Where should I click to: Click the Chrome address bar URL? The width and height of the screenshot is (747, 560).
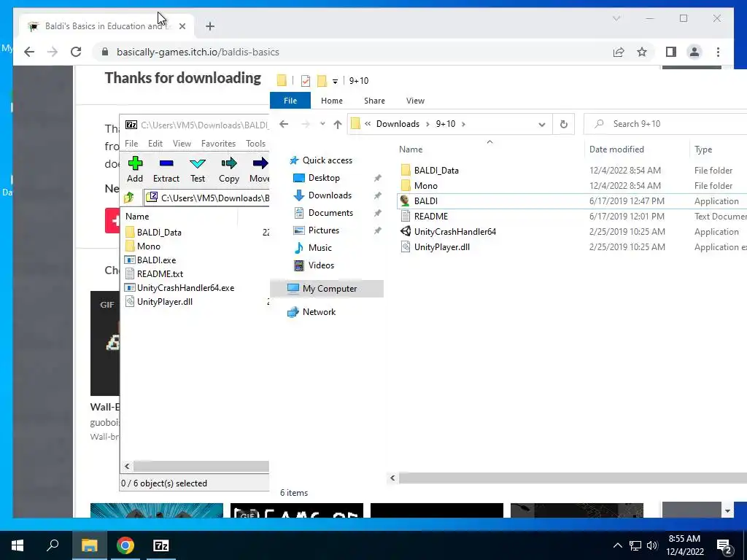[x=198, y=52]
